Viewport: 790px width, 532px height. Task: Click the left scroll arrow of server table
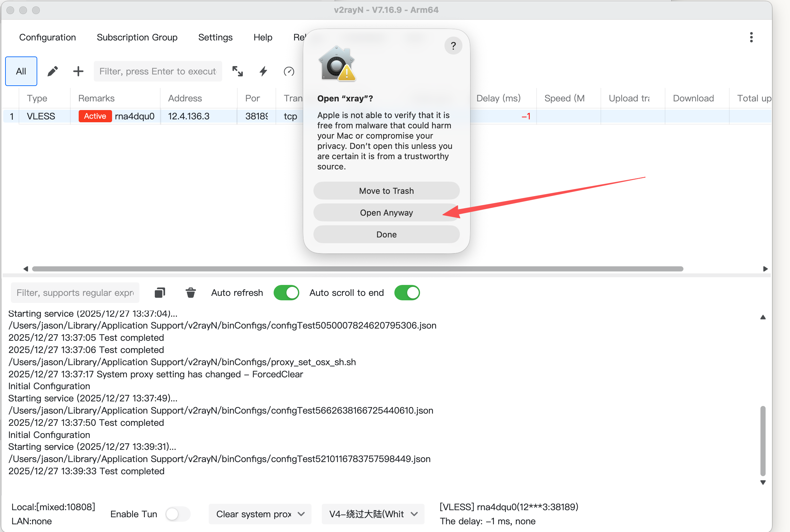click(x=25, y=269)
